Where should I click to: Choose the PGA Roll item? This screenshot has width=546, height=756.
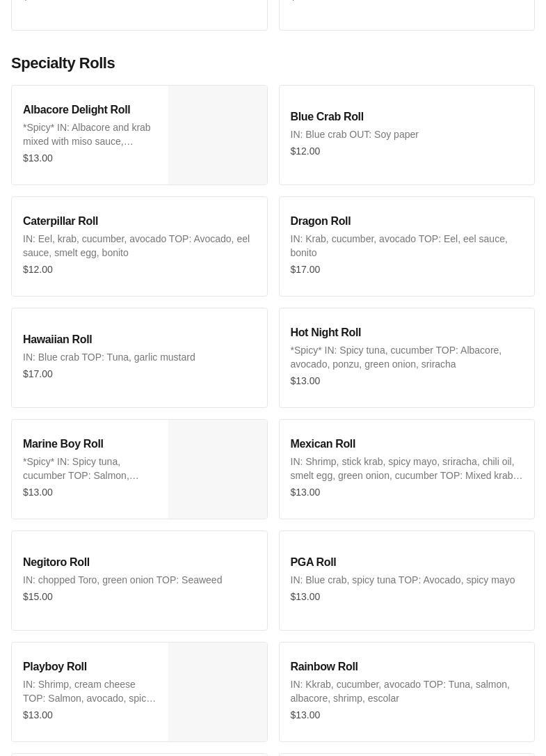(406, 581)
